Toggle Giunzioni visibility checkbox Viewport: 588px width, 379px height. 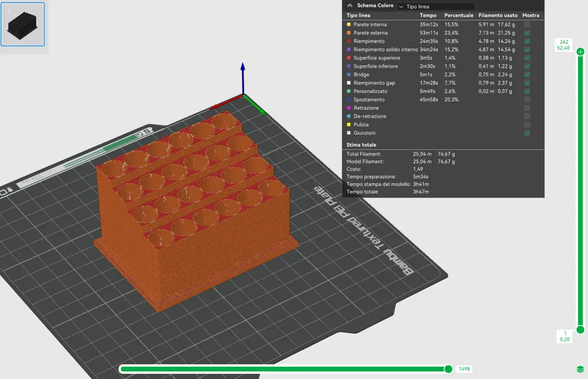coord(527,133)
